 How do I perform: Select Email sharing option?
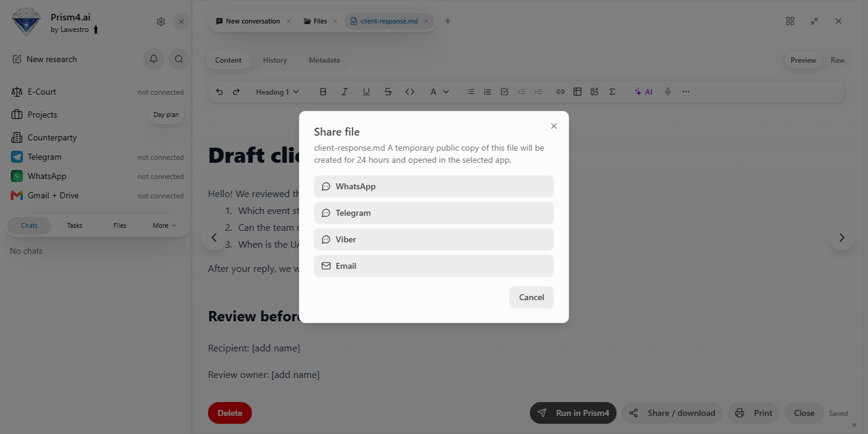point(433,266)
